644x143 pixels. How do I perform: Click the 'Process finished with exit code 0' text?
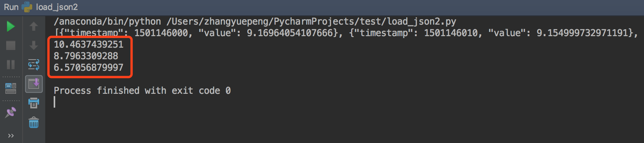(142, 90)
